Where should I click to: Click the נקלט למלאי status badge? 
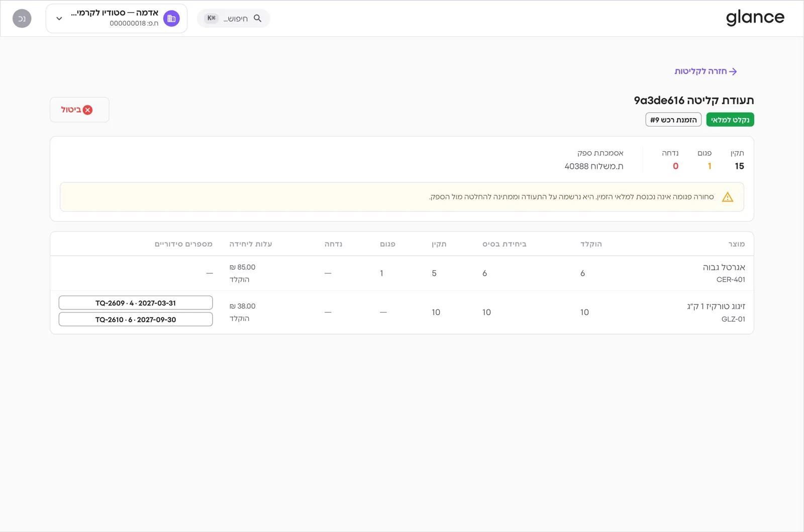coord(730,120)
